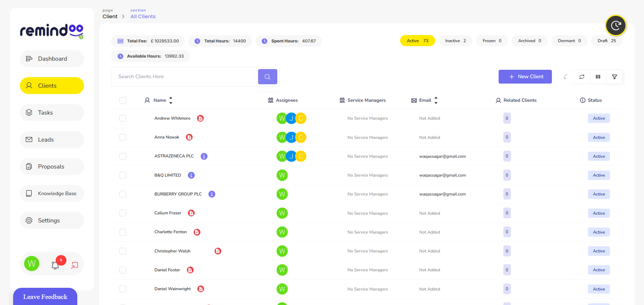644x305 pixels.
Task: Click the expand arrow icon beside the bell
Action: (75, 265)
